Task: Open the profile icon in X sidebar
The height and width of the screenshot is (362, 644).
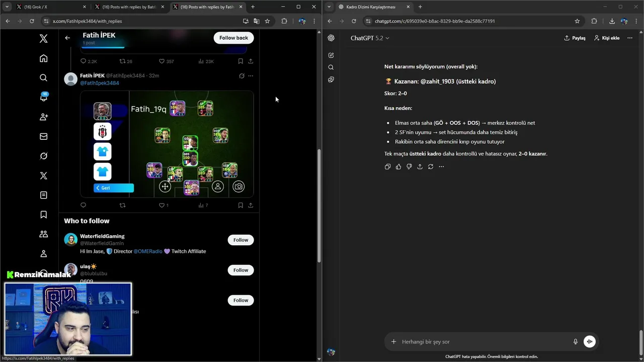Action: pyautogui.click(x=44, y=254)
